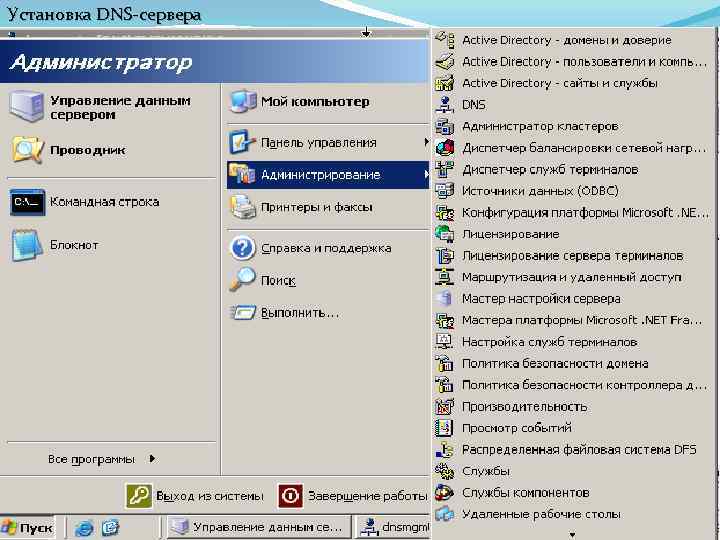
Task: Open Все программы menu
Action: point(102,459)
